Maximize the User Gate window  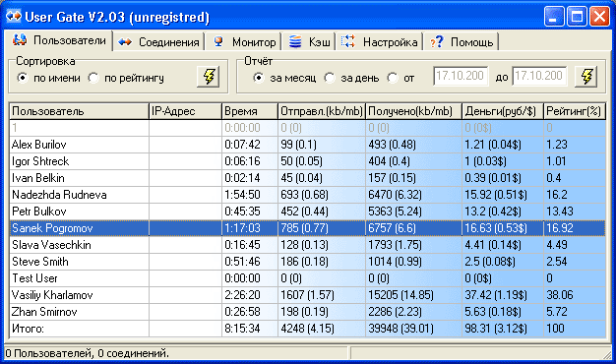(577, 17)
